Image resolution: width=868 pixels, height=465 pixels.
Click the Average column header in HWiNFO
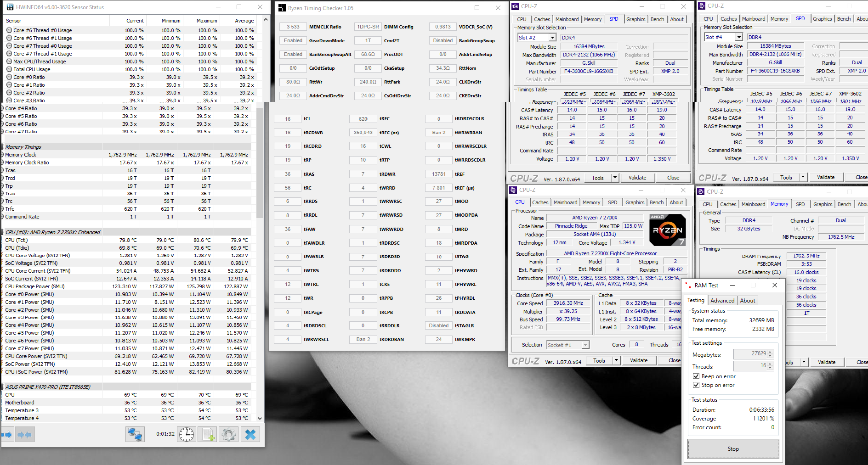(x=238, y=21)
